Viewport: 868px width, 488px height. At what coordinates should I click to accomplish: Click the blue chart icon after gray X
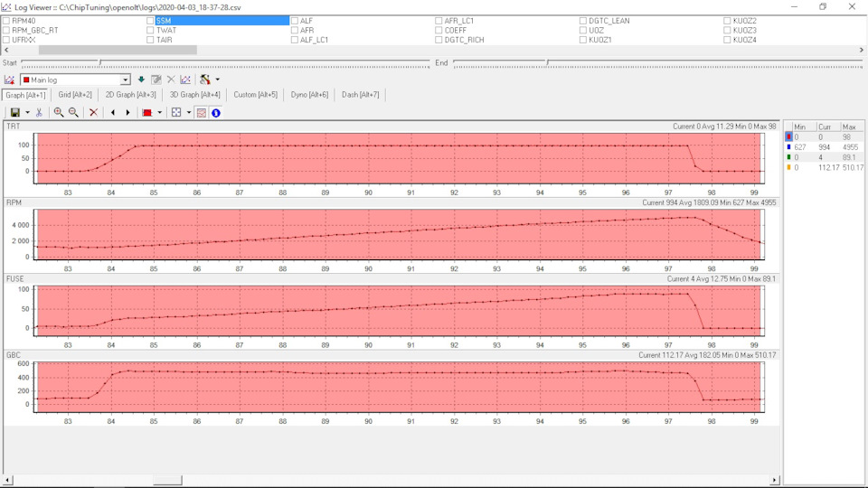[185, 80]
